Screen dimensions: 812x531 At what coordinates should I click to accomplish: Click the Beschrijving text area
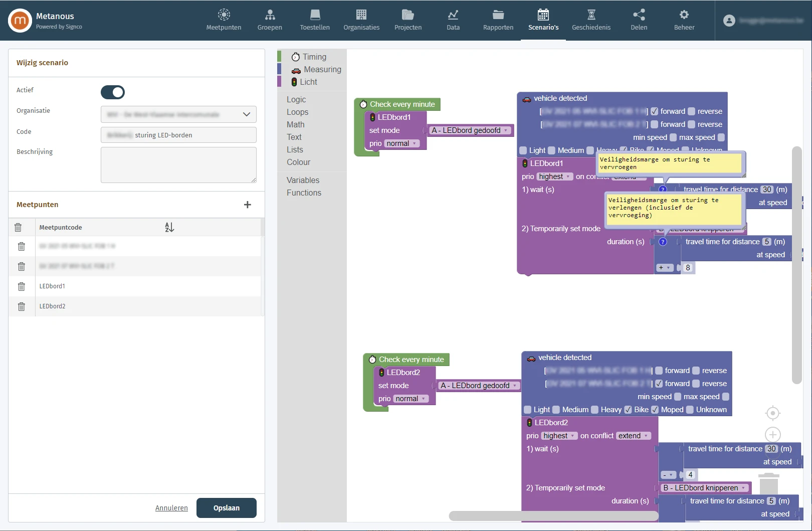pos(178,165)
